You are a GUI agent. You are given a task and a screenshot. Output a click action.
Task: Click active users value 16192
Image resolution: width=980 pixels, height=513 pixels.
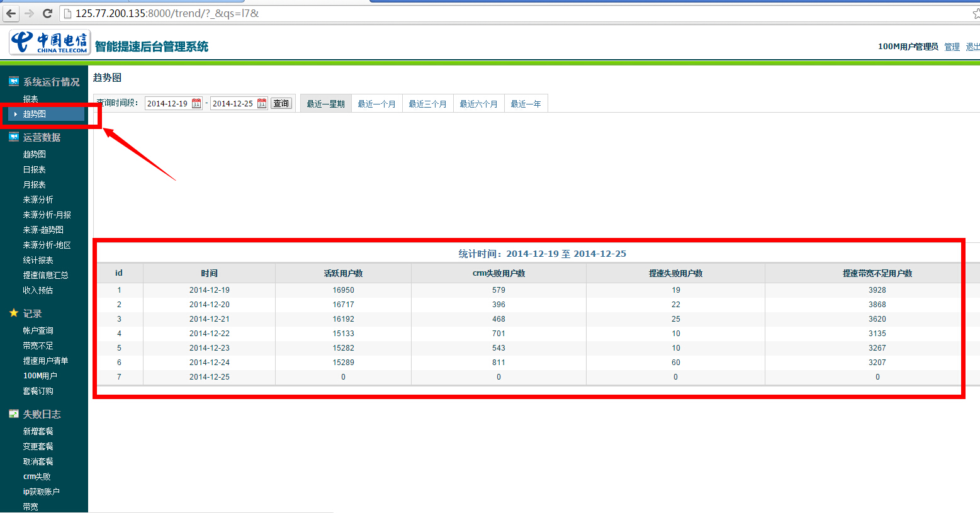[x=343, y=319]
